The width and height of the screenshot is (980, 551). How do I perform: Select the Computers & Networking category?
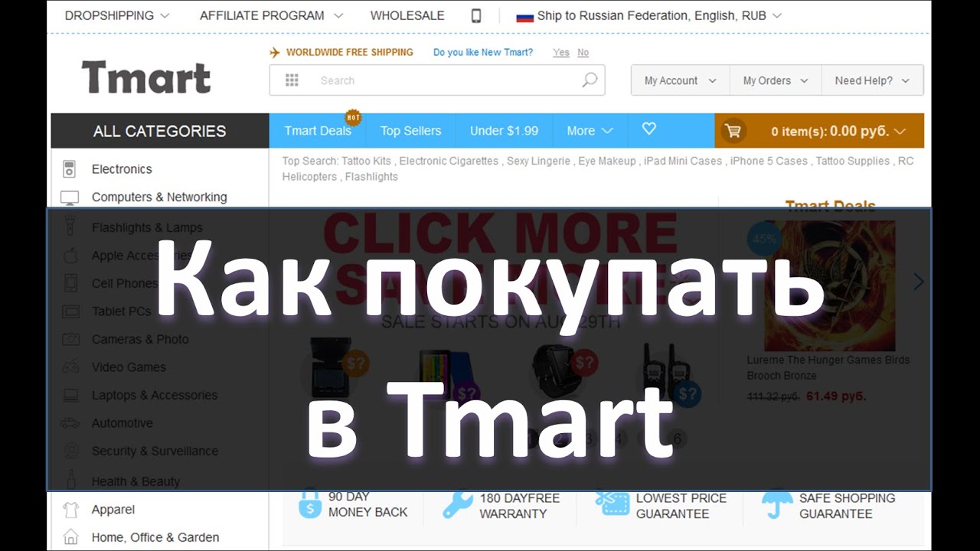(159, 197)
